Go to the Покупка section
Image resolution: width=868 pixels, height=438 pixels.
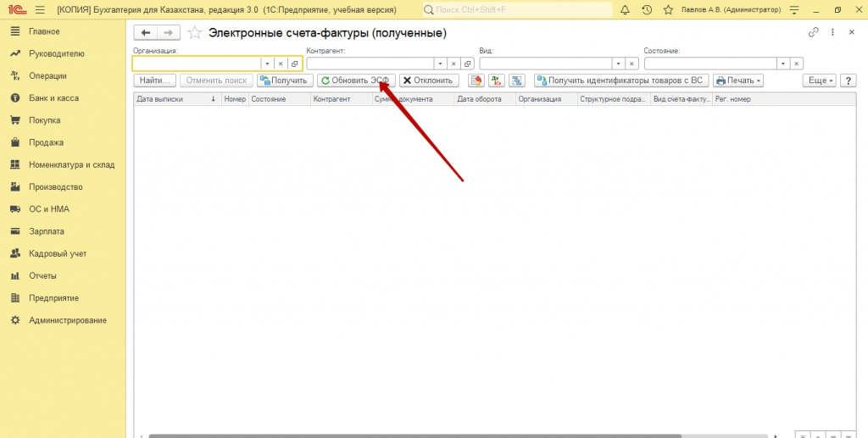[x=44, y=120]
